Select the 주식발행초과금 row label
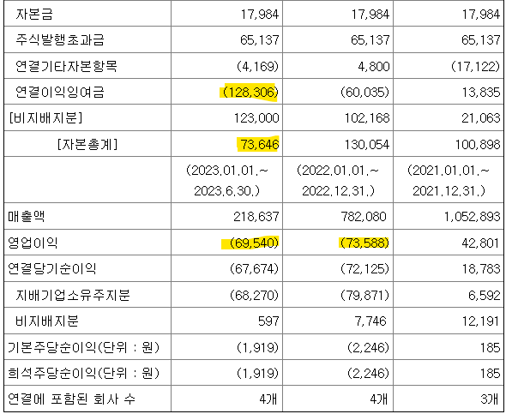This screenshot has height=420, width=518. [60, 40]
